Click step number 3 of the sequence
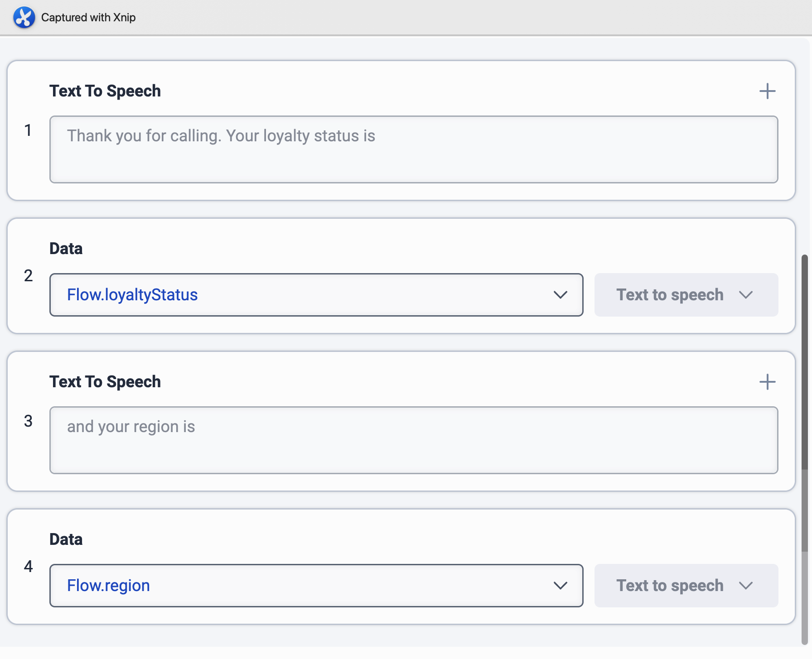 click(x=28, y=421)
